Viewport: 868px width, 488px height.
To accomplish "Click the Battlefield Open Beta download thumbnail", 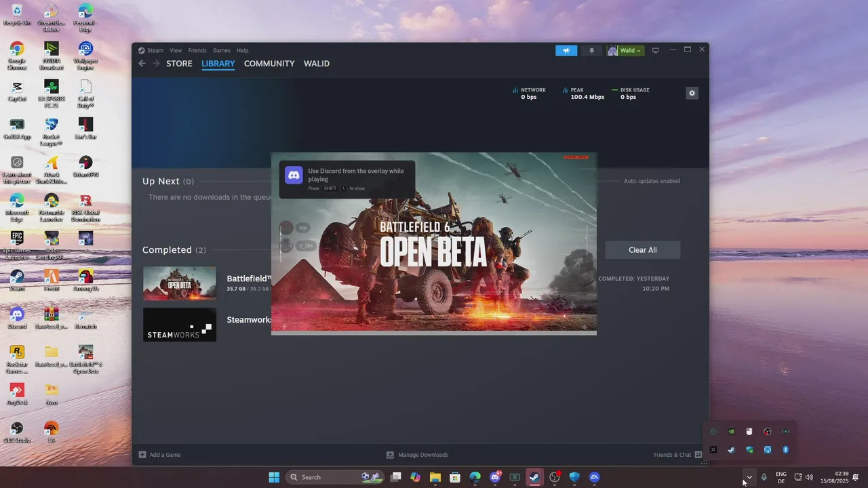I will click(x=180, y=283).
